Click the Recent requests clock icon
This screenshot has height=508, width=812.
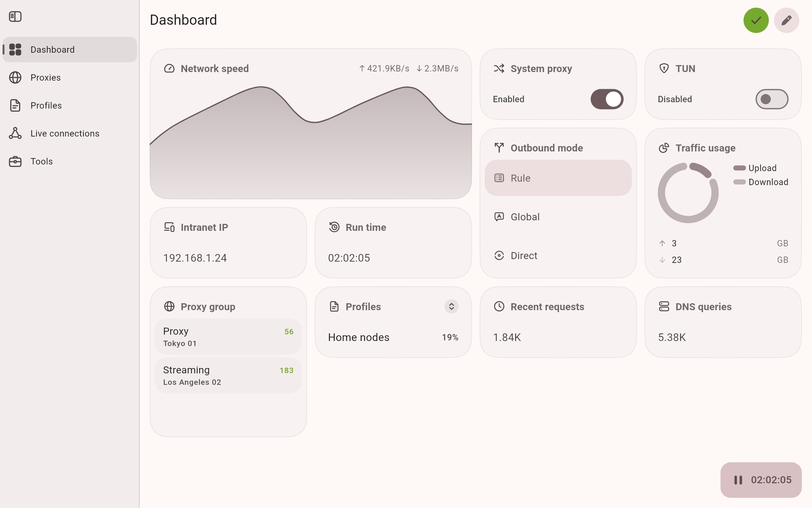click(x=499, y=306)
